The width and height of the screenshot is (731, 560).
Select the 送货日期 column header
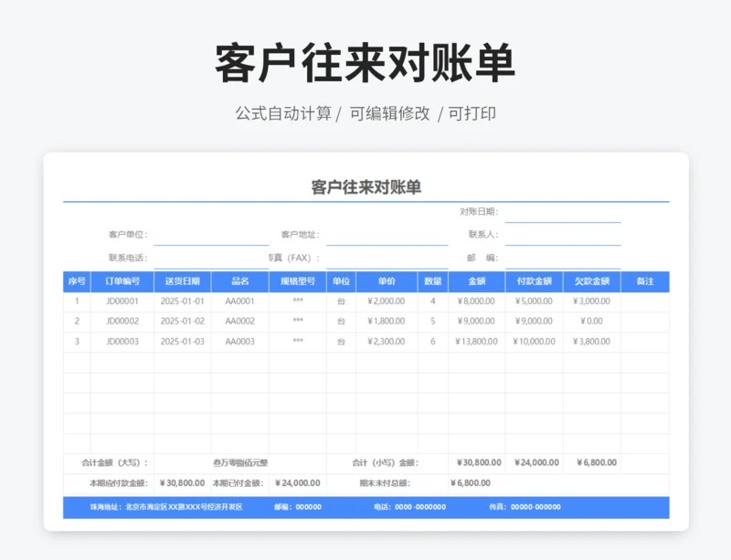(x=182, y=281)
